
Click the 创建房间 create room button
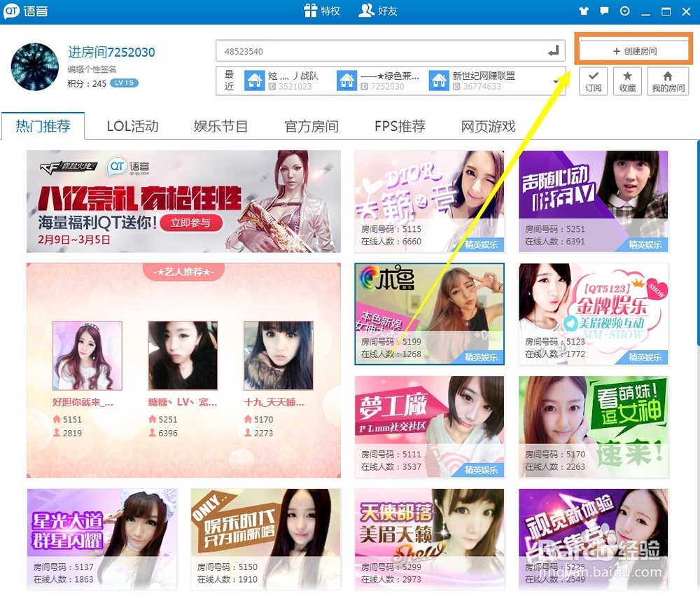click(x=634, y=51)
